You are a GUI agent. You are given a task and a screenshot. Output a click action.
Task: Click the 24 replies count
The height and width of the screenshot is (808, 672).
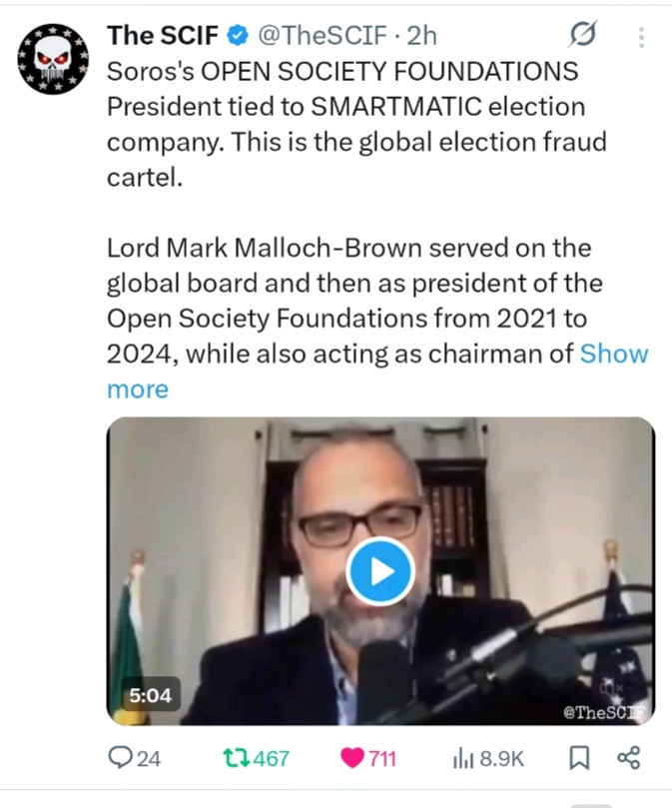coord(148,759)
